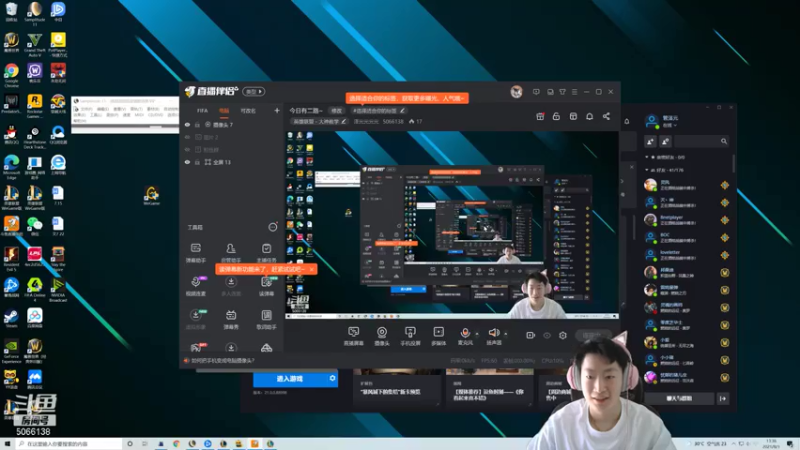The image size is (800, 450).
Task: Close the orange 读弹幕 tooltip
Action: (x=312, y=269)
